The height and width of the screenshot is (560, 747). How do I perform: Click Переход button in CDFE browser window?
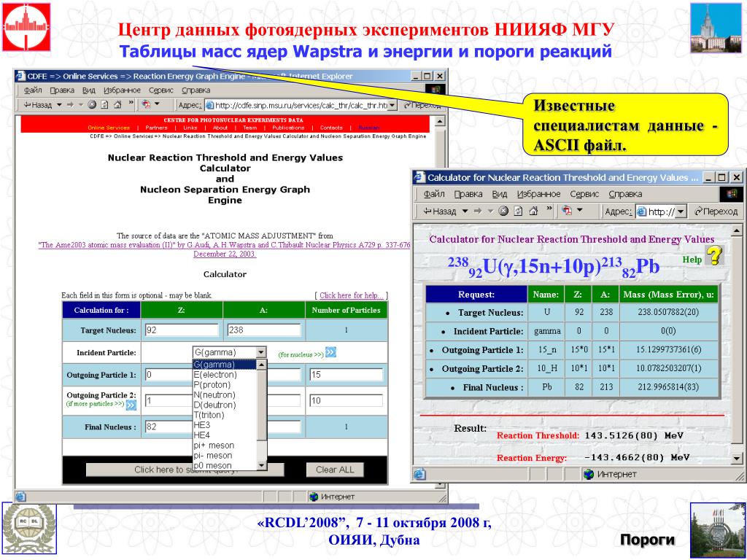(x=421, y=105)
